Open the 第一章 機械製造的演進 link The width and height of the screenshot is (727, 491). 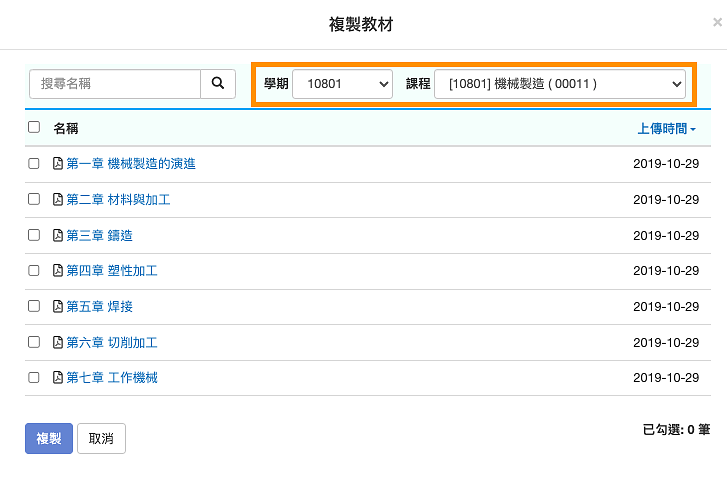131,164
